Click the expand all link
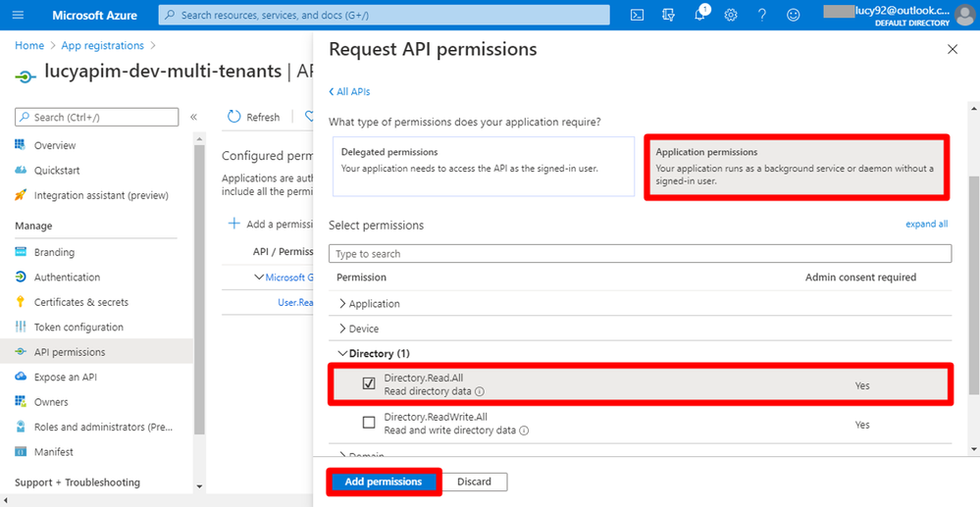Image resolution: width=980 pixels, height=507 pixels. 926,224
